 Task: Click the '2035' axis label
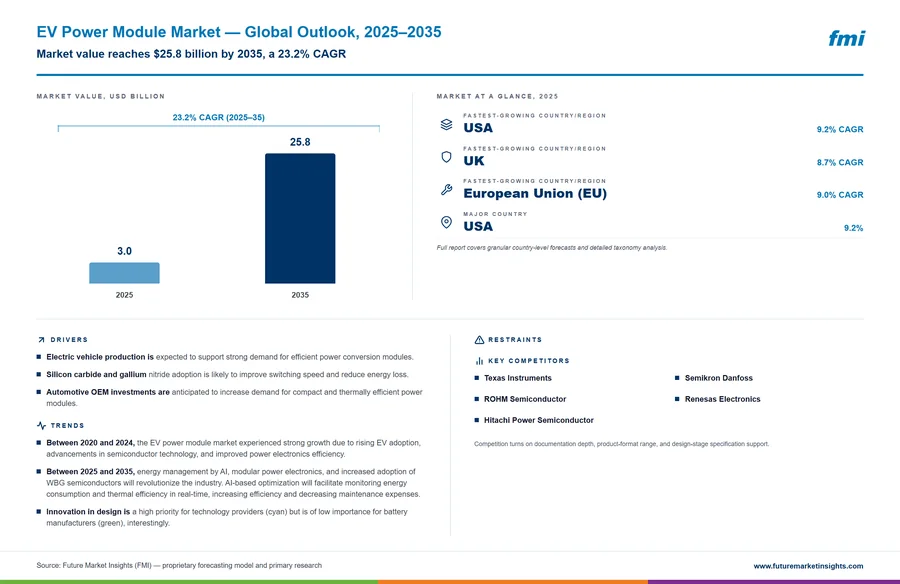pyautogui.click(x=300, y=295)
